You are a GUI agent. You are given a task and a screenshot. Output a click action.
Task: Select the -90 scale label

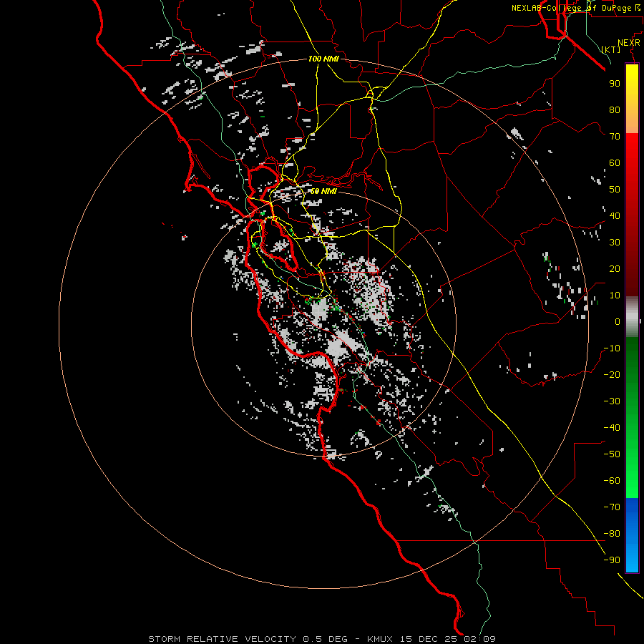click(x=612, y=560)
